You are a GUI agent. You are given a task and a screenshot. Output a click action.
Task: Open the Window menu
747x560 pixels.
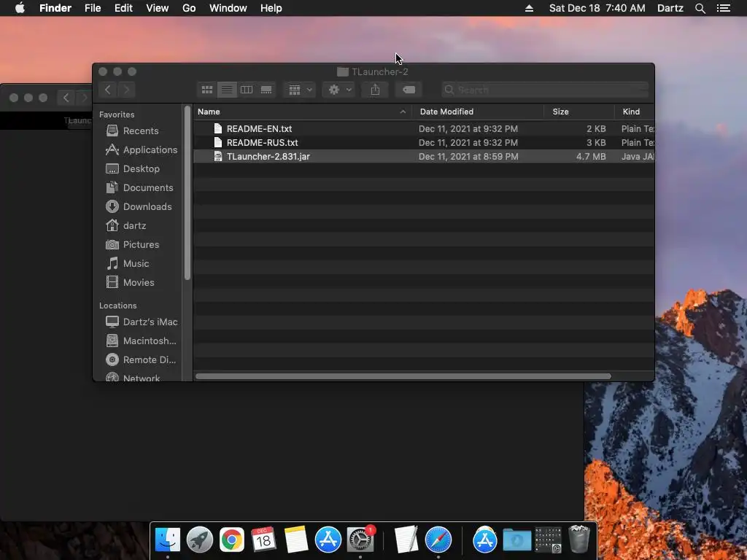(228, 8)
